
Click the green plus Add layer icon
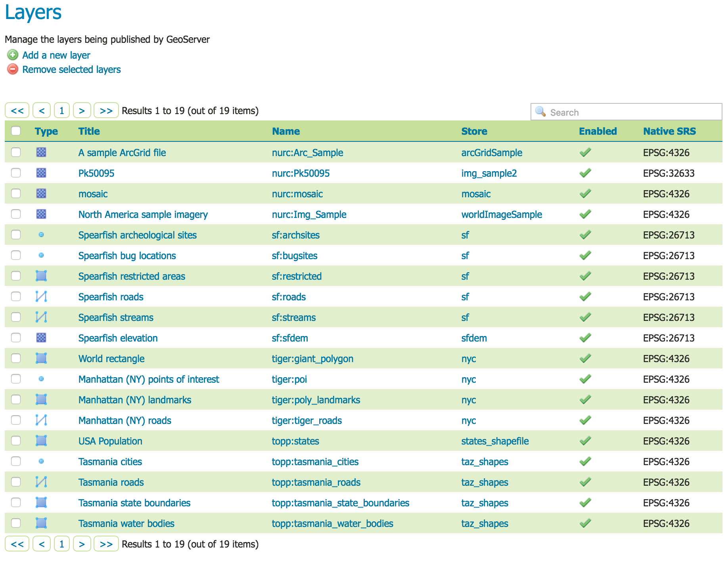tap(13, 55)
